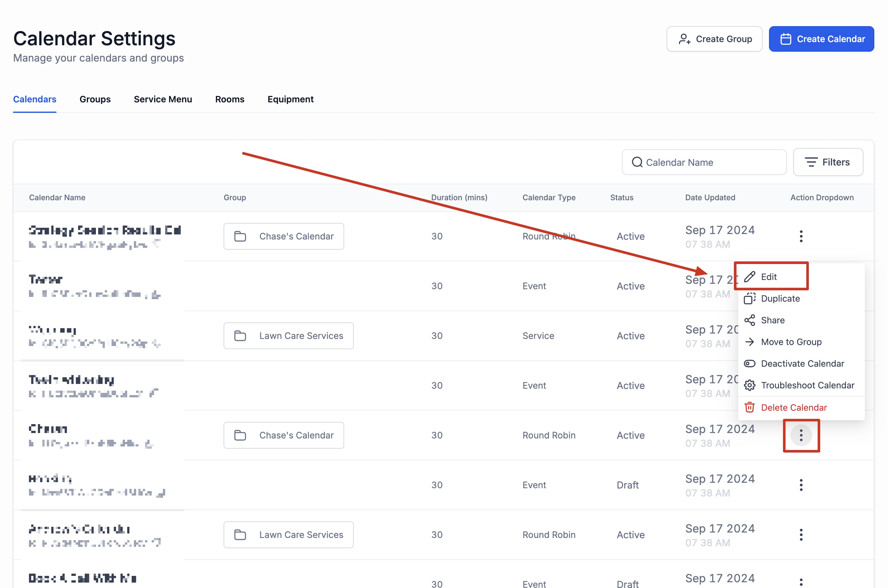Expand three-dot menu for Lawn Care Round Robin row

point(801,535)
